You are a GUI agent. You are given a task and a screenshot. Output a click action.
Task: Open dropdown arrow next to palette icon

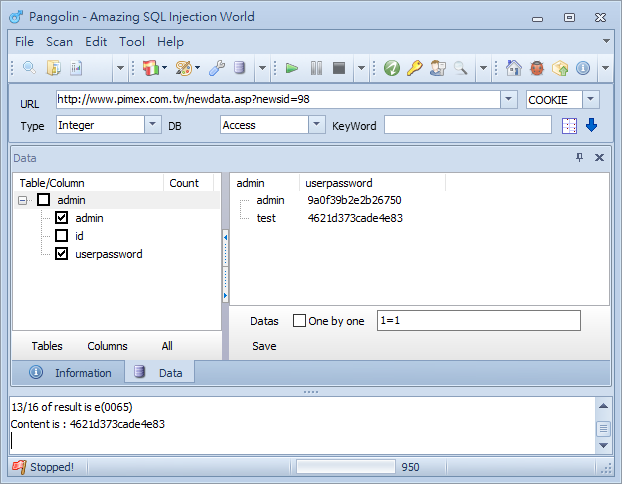coord(198,68)
